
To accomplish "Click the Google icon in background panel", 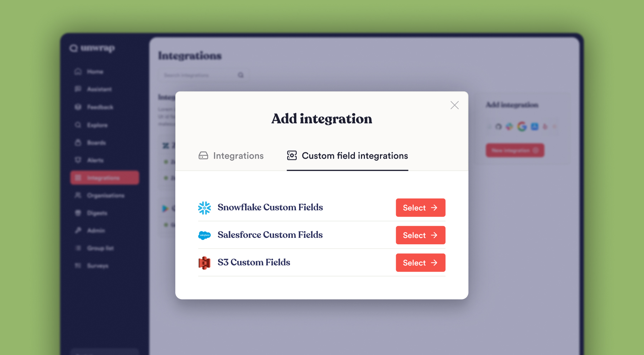I will click(x=522, y=126).
